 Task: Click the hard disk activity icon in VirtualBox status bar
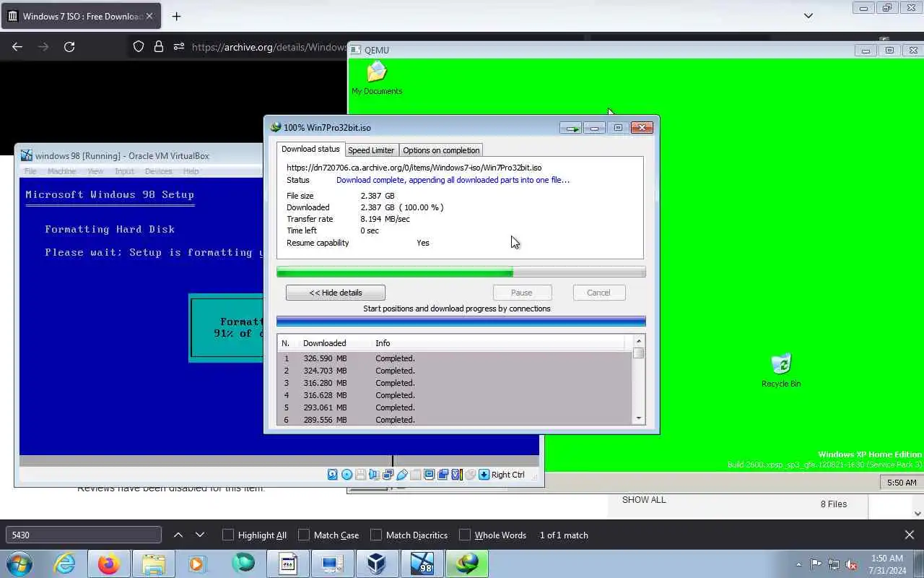click(332, 475)
